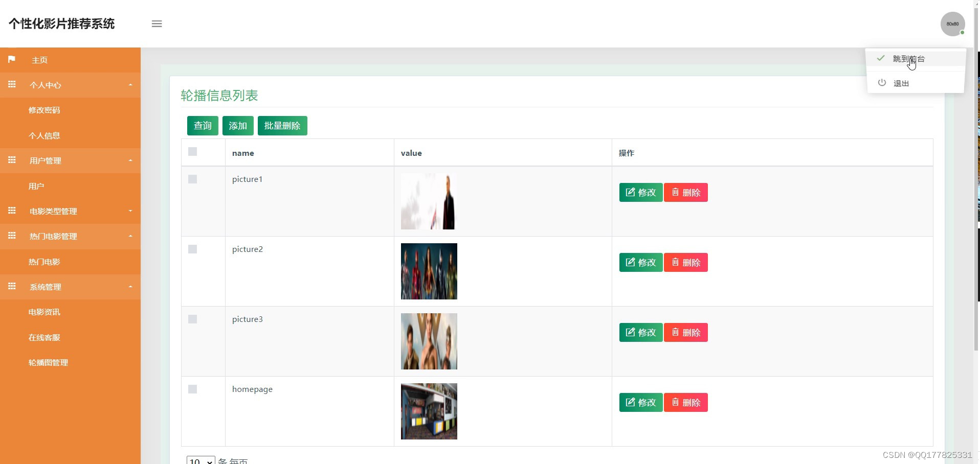The width and height of the screenshot is (980, 464).
Task: Tick the checkbox for picture1 row
Action: click(192, 179)
